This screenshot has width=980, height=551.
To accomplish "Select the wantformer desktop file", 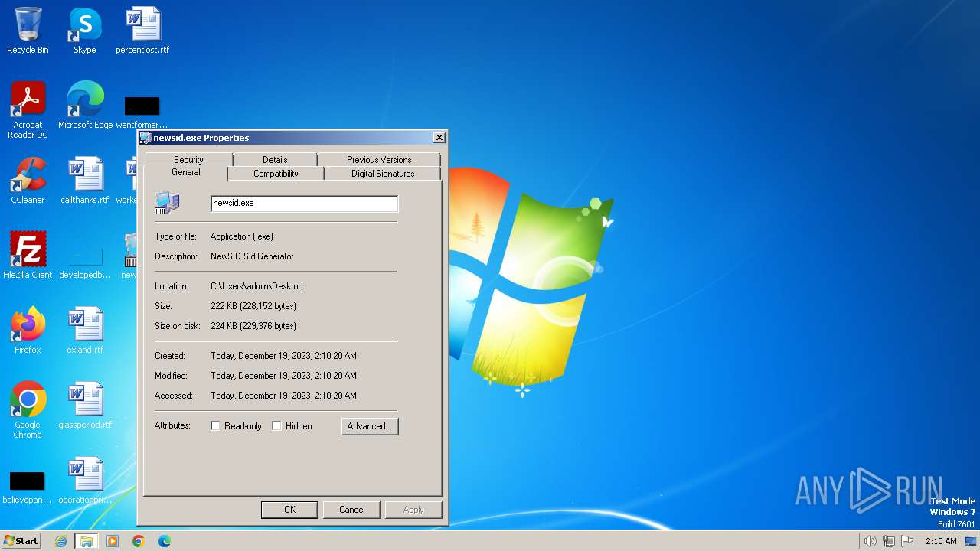I will [142, 111].
